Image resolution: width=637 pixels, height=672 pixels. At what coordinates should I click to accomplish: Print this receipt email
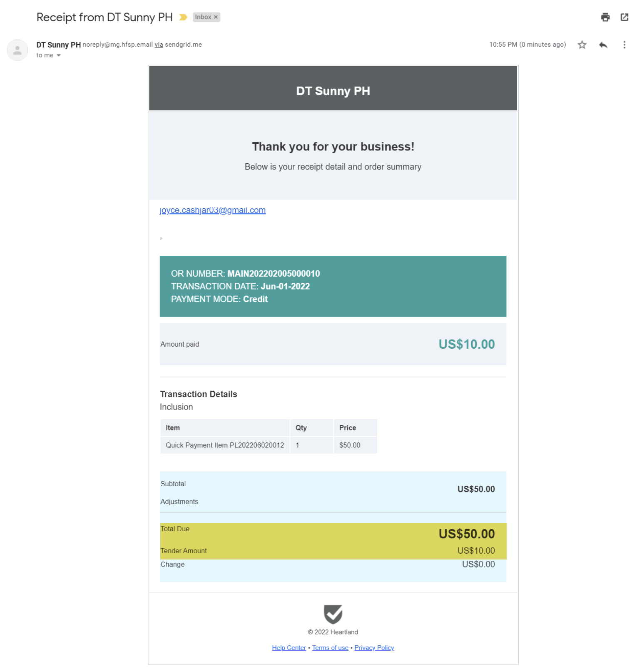[605, 17]
